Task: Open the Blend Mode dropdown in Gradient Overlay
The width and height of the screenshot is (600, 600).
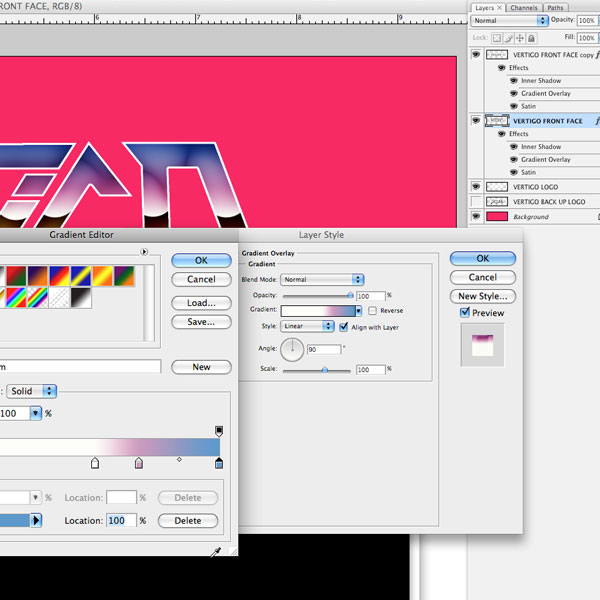Action: [x=322, y=279]
